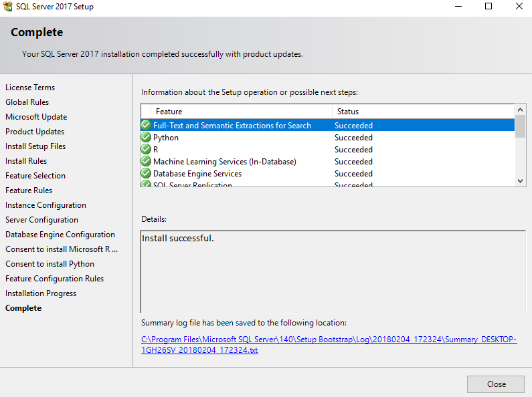This screenshot has height=397, width=532.
Task: Maximize the SQL Server 2017 Setup window
Action: (x=489, y=6)
